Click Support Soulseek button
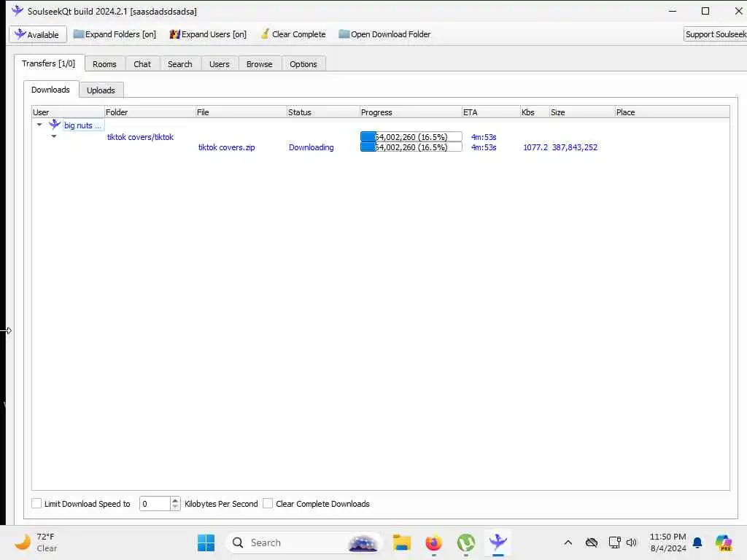The height and width of the screenshot is (560, 747). (x=715, y=34)
